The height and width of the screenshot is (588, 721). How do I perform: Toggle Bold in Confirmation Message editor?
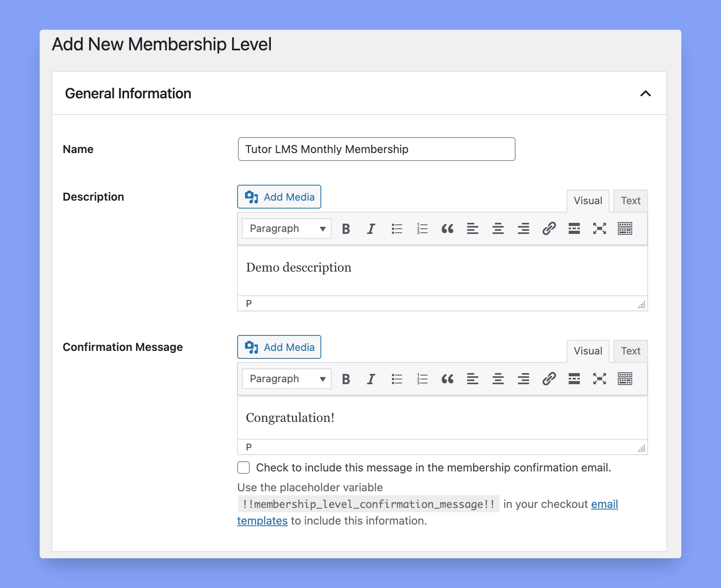[x=346, y=379]
